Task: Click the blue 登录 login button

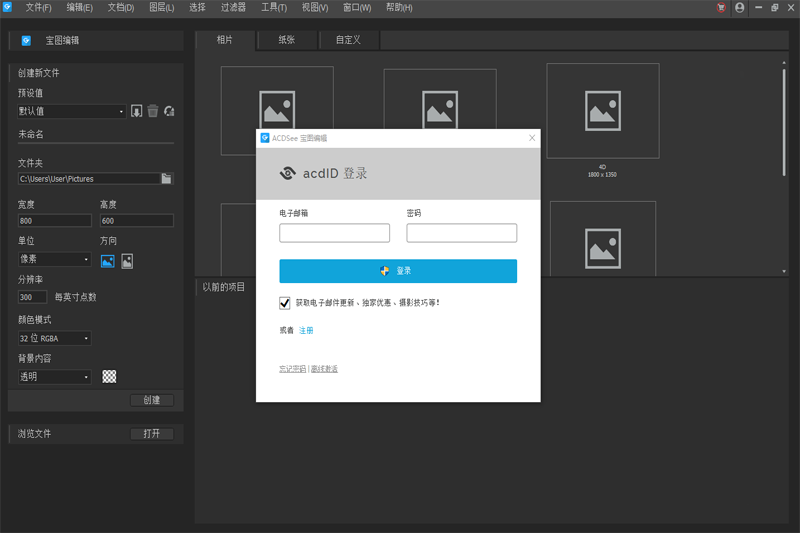Action: coord(398,271)
